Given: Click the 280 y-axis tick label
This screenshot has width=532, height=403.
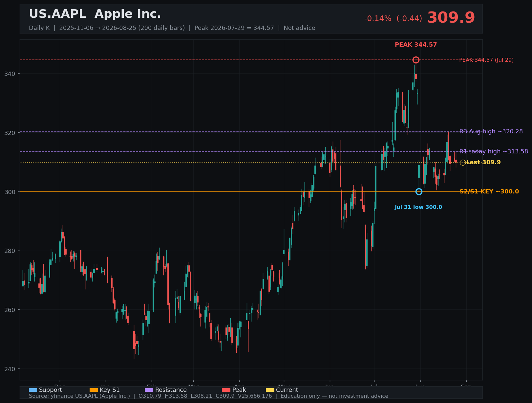Looking at the screenshot, I should (x=10, y=251).
